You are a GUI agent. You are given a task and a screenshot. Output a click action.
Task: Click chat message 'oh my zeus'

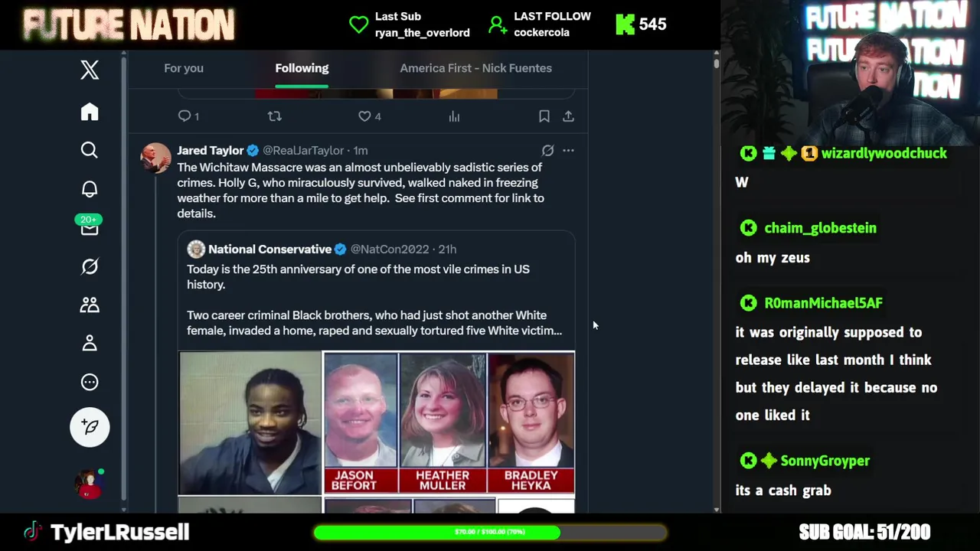pos(773,258)
